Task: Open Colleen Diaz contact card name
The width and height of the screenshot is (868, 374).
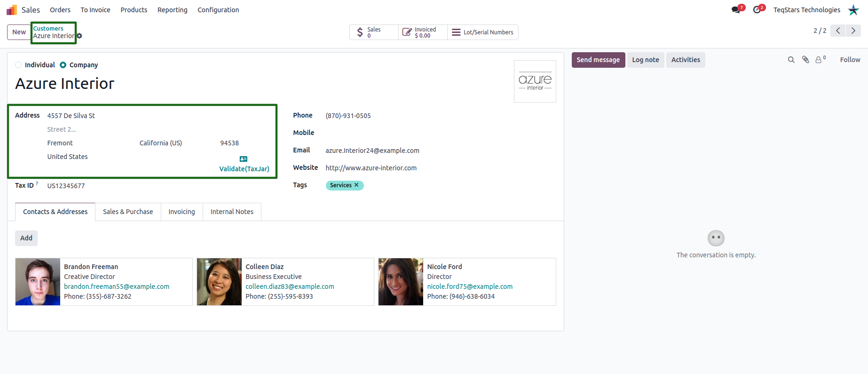Action: [x=264, y=267]
